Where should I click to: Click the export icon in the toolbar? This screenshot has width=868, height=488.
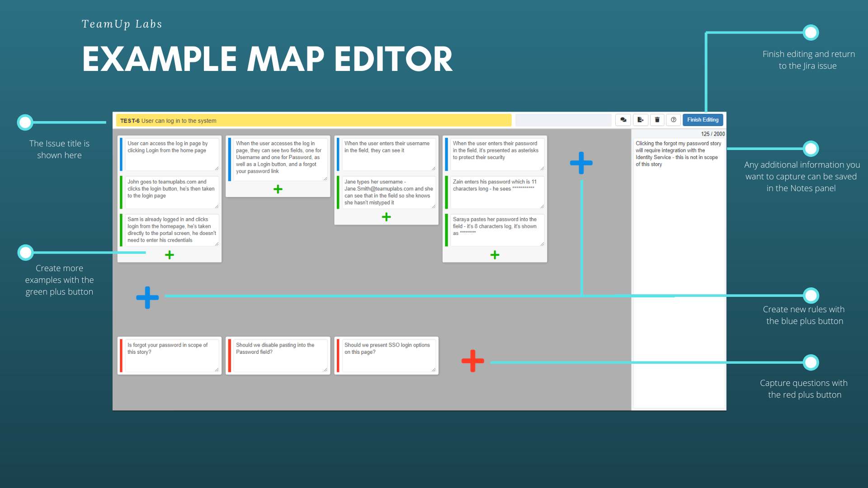[640, 120]
